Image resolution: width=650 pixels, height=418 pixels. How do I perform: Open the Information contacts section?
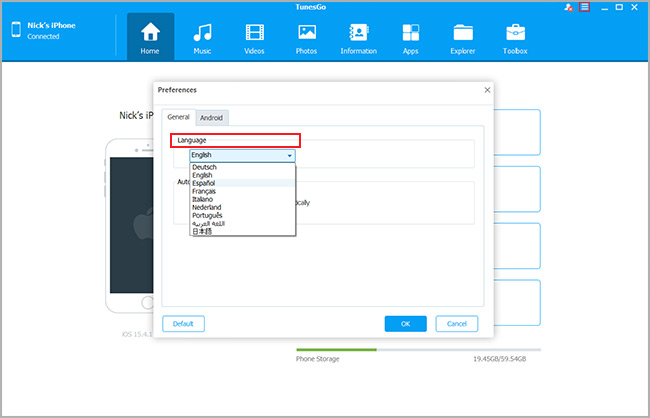(x=359, y=37)
